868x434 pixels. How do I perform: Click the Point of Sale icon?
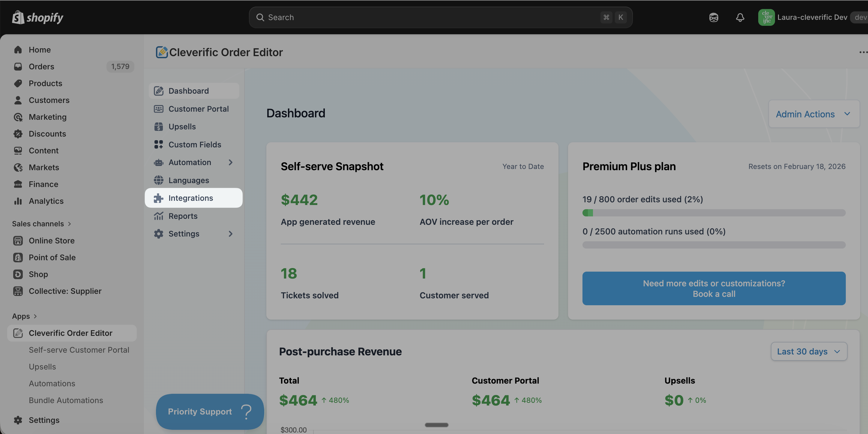[x=18, y=257]
